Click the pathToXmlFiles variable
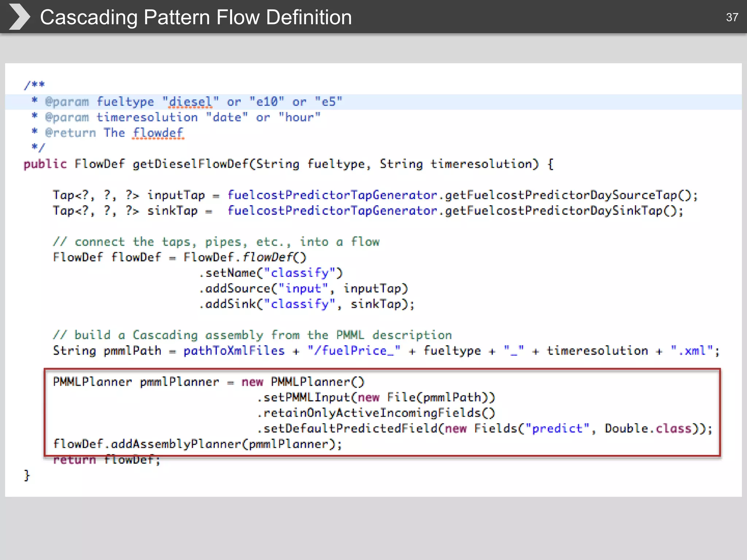747x560 pixels. point(234,351)
